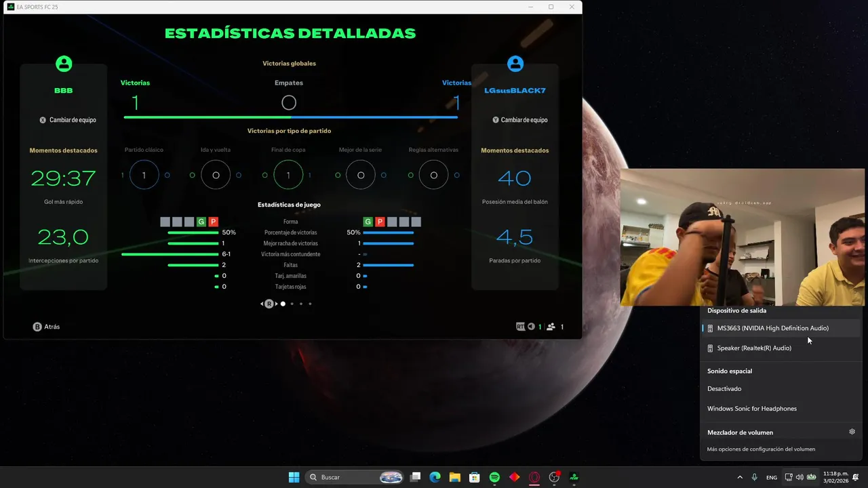Click the LGsusBLACK7 player avatar icon
Screen dimensions: 868x488
click(x=515, y=64)
